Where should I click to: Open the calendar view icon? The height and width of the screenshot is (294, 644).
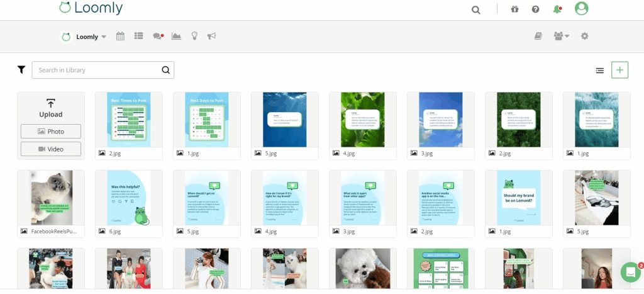click(x=121, y=37)
